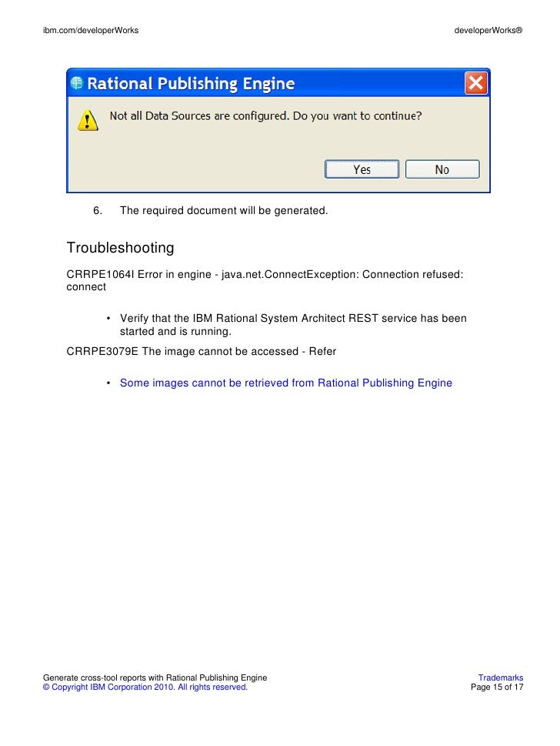Click the CRRPE1064I connection refused error text
The image size is (560, 746).
click(x=265, y=281)
